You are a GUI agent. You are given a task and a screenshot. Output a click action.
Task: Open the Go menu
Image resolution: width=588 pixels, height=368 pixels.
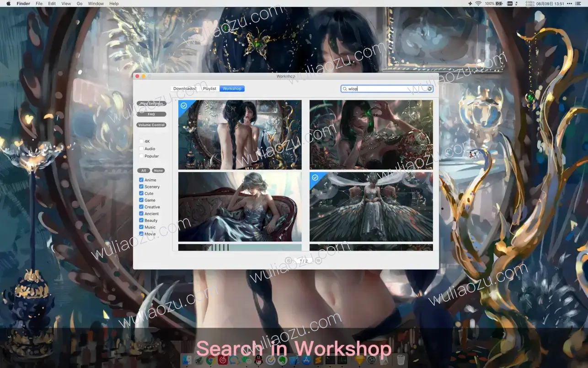coord(80,3)
